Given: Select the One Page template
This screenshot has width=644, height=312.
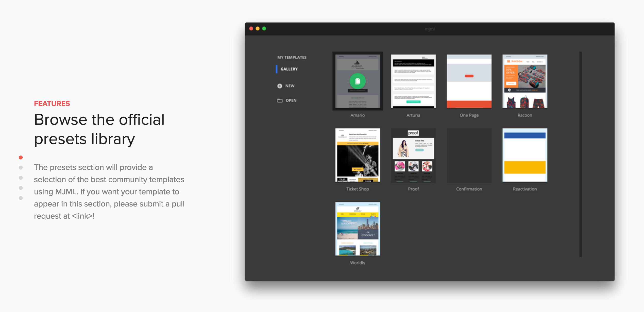Looking at the screenshot, I should (469, 81).
